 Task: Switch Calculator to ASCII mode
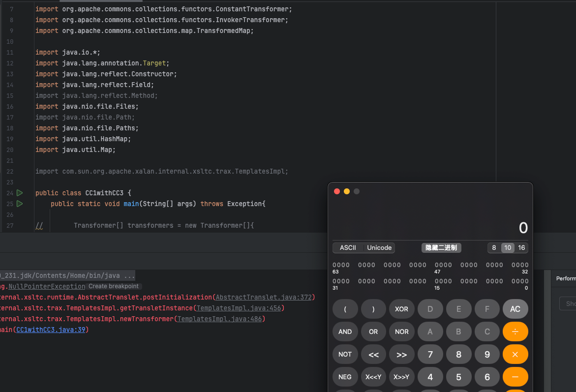coord(348,247)
